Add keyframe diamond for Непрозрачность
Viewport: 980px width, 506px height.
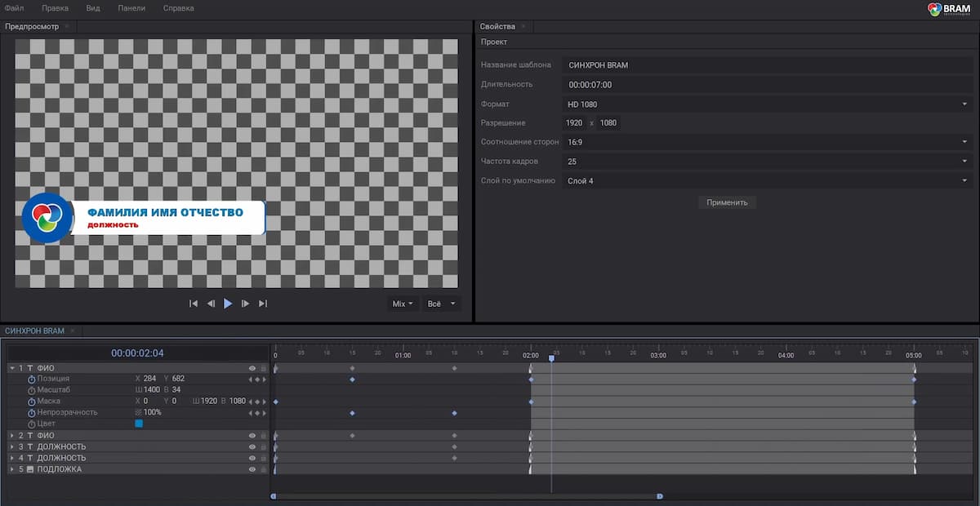[x=257, y=413]
